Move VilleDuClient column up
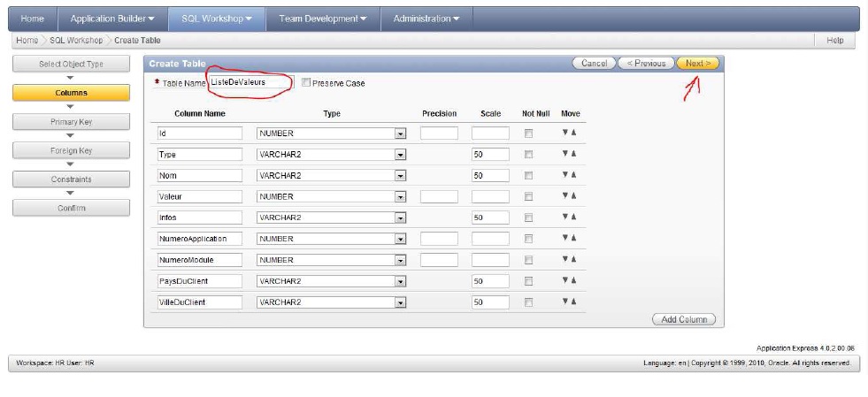 point(574,302)
